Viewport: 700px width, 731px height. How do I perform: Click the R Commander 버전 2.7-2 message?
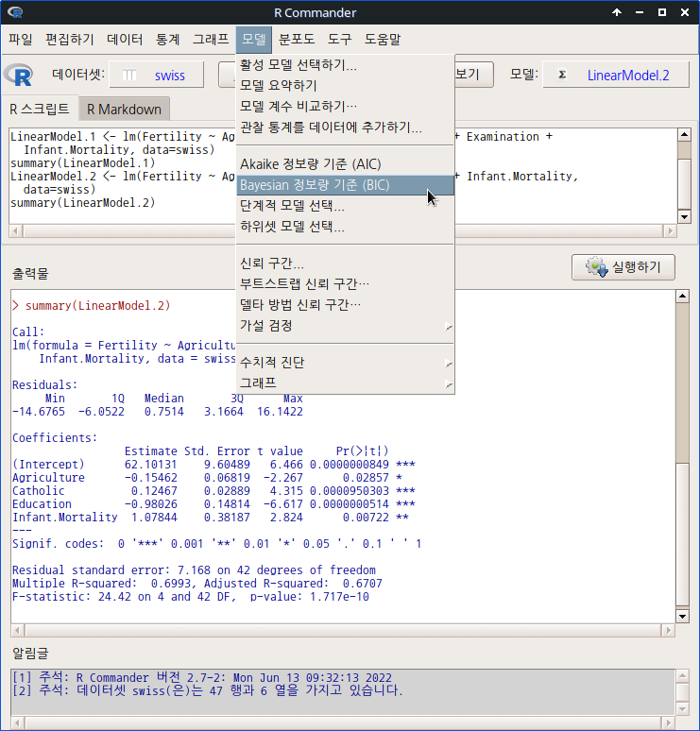click(x=202, y=677)
